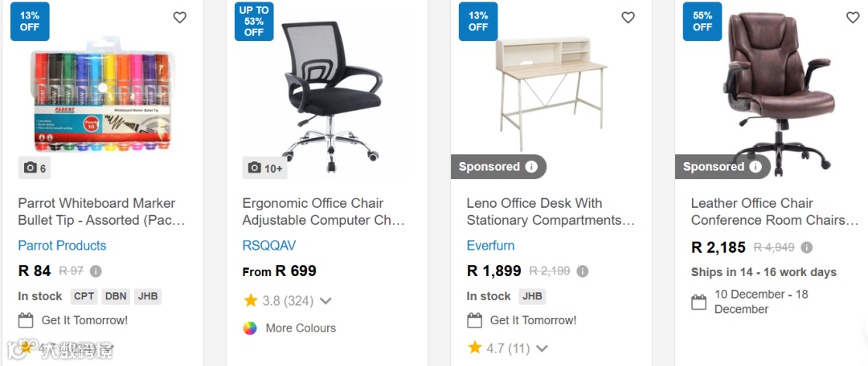Click Sponsored info icon on Leather Office Chair
This screenshot has height=366, width=868.
755,167
